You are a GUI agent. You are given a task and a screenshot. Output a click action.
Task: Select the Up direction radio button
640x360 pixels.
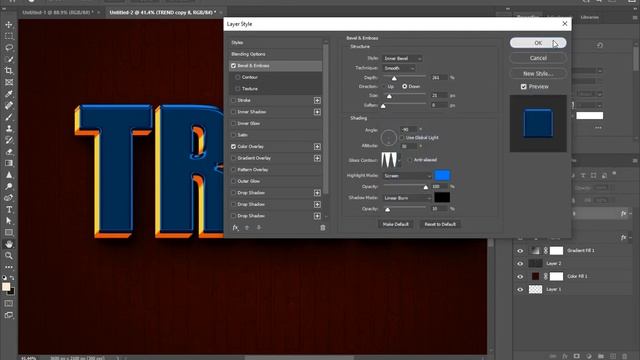[384, 87]
